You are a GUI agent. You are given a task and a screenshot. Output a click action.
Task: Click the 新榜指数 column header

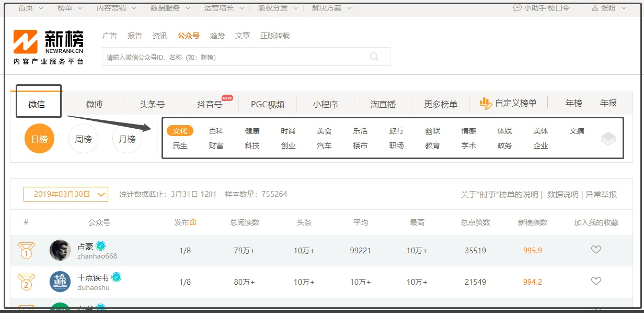(533, 222)
